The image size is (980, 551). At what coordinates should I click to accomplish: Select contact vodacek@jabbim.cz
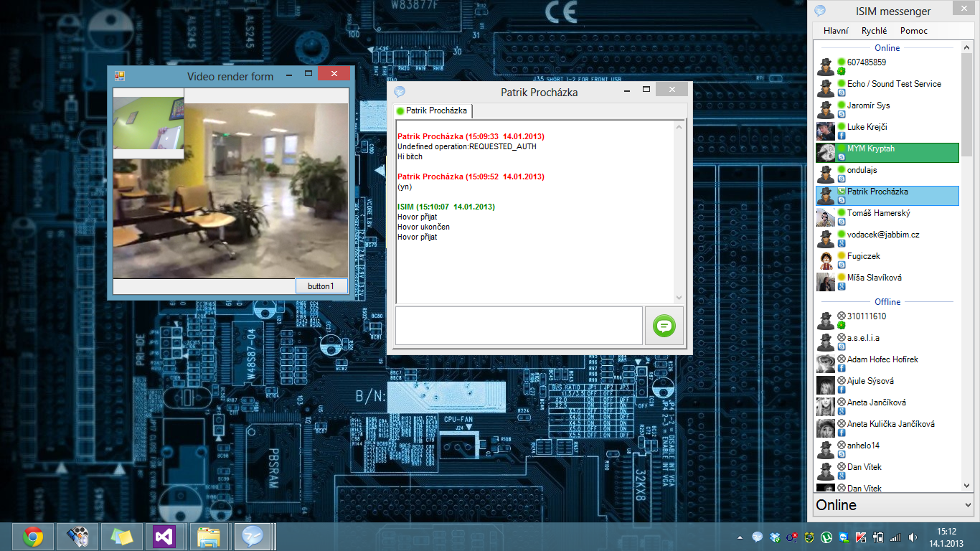[x=887, y=238]
